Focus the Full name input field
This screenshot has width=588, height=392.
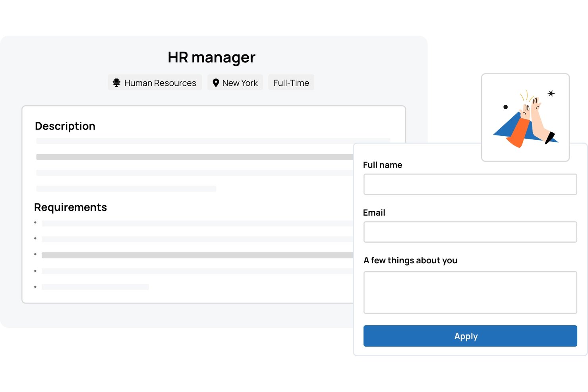(x=470, y=184)
